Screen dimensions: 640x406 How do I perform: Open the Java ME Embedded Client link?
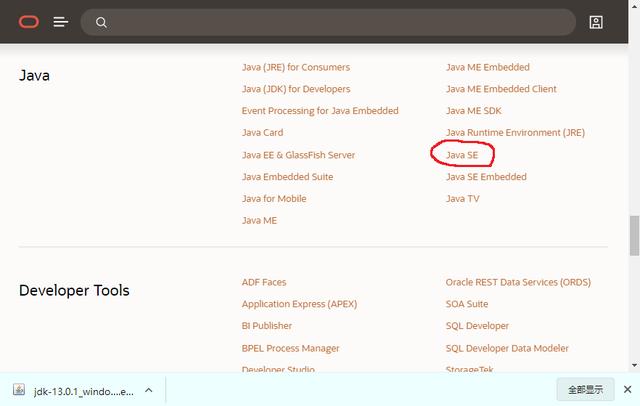coord(501,89)
